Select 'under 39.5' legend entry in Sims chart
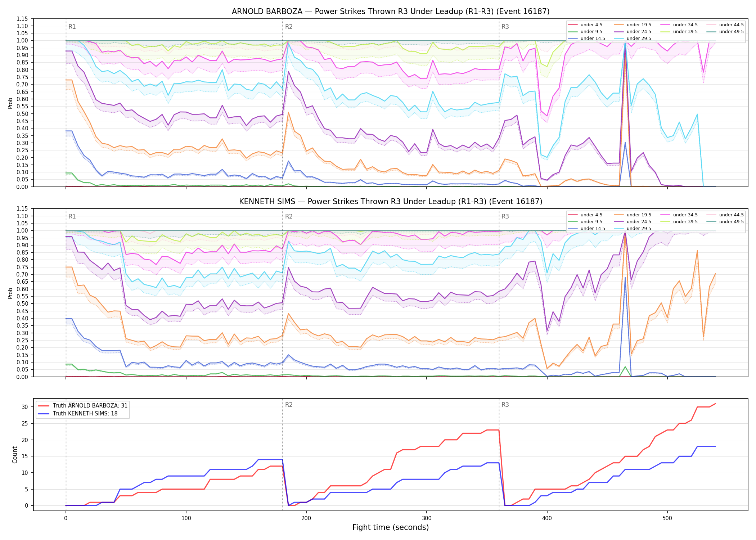 679,222
